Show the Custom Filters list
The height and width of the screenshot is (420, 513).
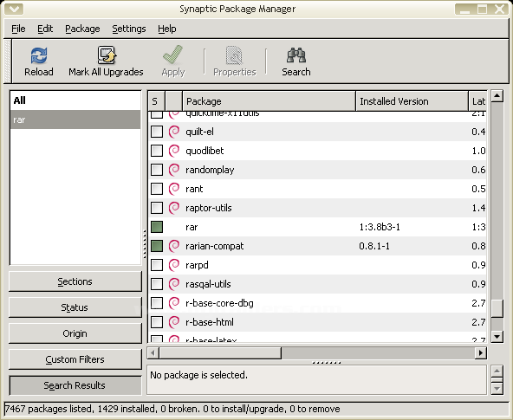pos(75,359)
